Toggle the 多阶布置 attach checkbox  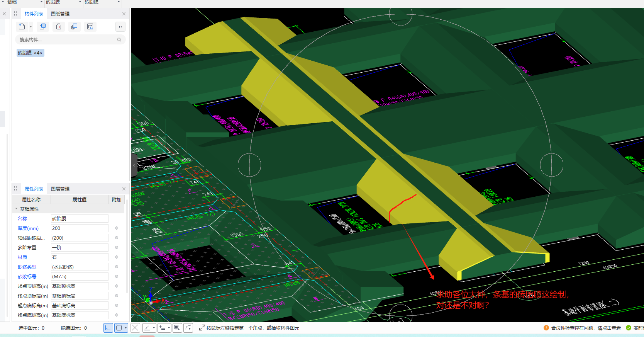117,247
